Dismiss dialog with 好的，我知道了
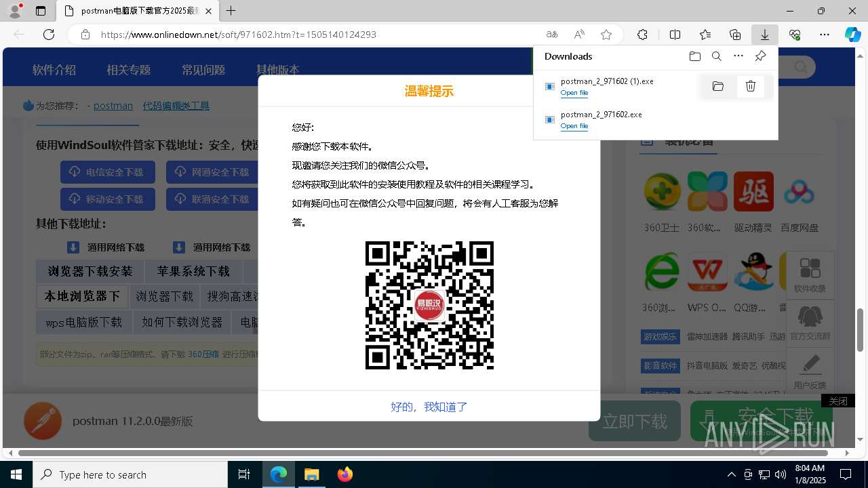This screenshot has height=488, width=868. point(429,407)
